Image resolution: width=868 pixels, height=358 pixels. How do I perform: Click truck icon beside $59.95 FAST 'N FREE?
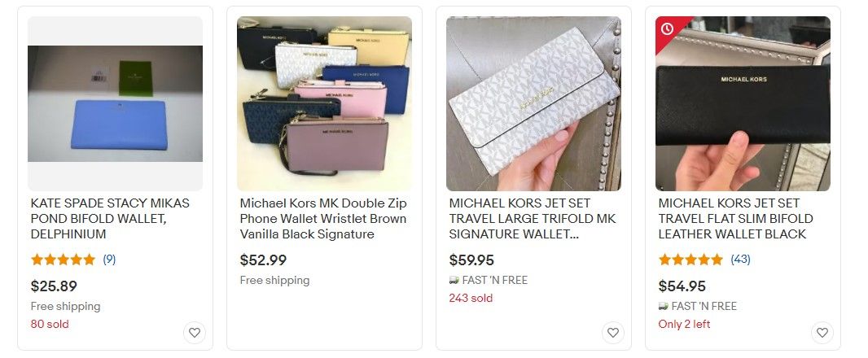click(x=454, y=281)
